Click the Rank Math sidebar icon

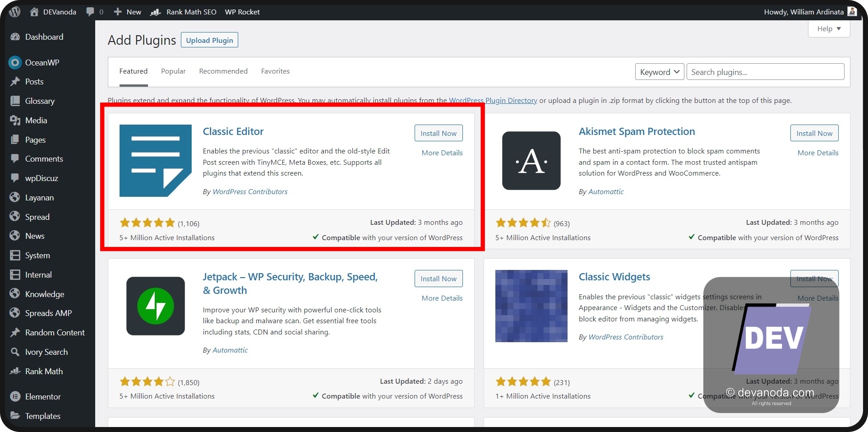pos(15,371)
